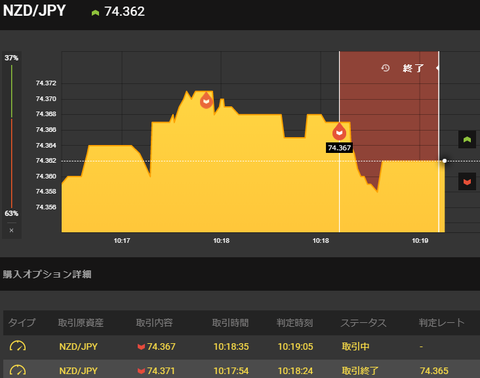Click the gauge type icon in 取引中 row
The height and width of the screenshot is (378, 480).
click(18, 346)
